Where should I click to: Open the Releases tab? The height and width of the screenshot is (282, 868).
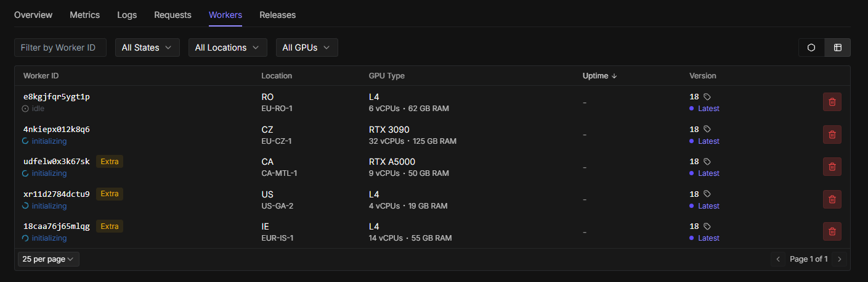277,15
